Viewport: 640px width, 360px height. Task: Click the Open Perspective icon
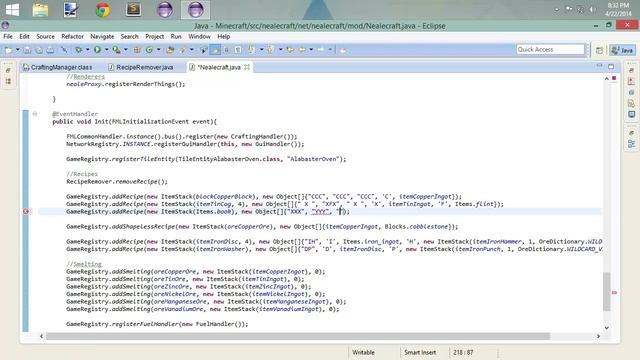[x=599, y=50]
